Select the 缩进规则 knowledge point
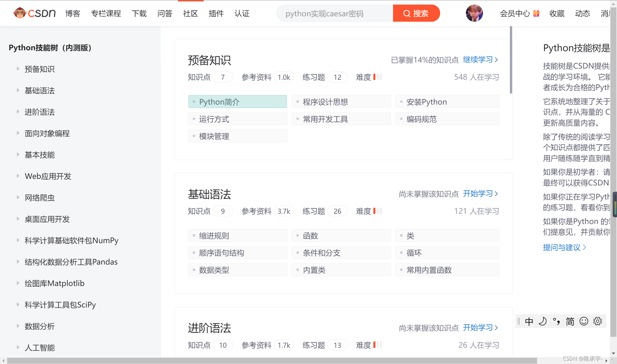This screenshot has width=617, height=364. tap(238, 236)
